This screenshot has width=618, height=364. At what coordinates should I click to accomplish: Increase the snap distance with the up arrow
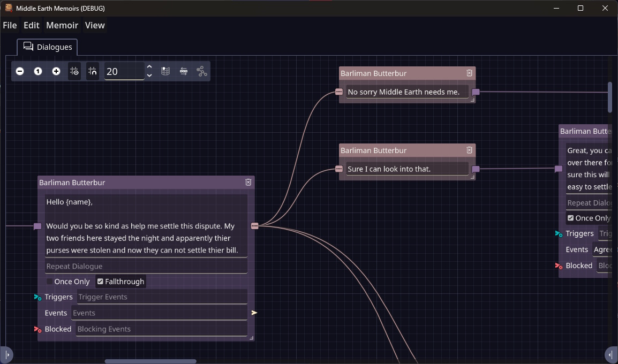149,67
